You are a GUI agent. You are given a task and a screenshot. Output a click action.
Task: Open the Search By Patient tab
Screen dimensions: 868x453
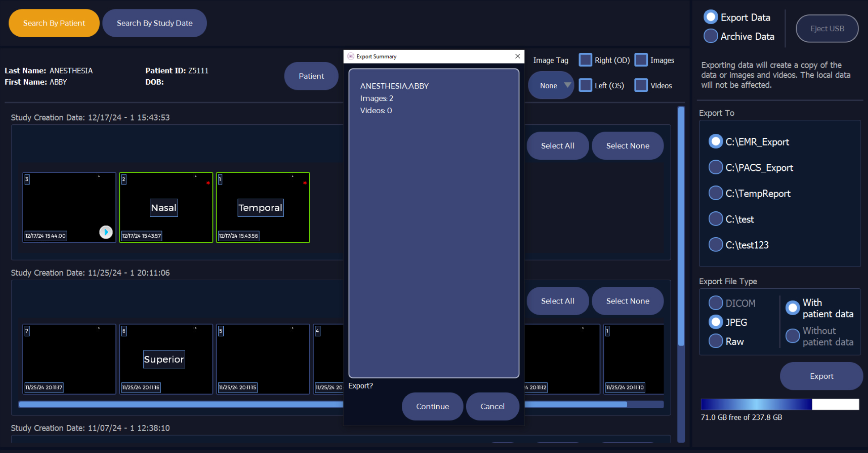tap(54, 23)
